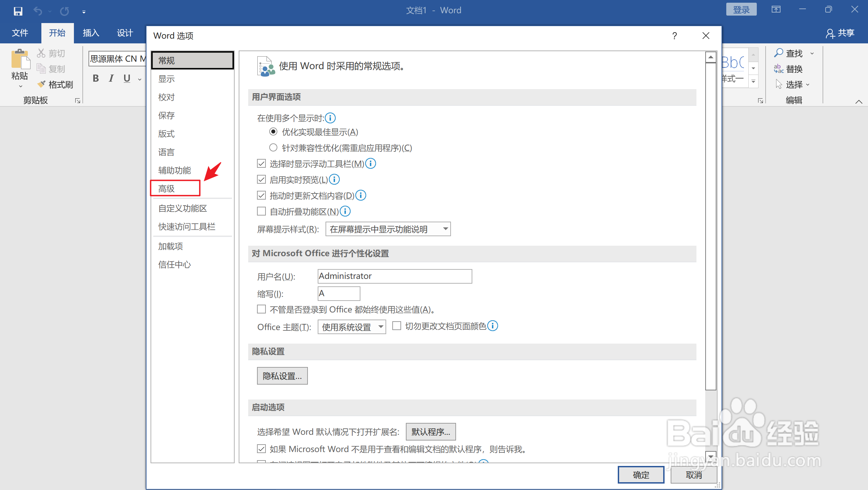This screenshot has width=868, height=490.
Task: Select 自定义功能区 in options list
Action: [x=193, y=208]
